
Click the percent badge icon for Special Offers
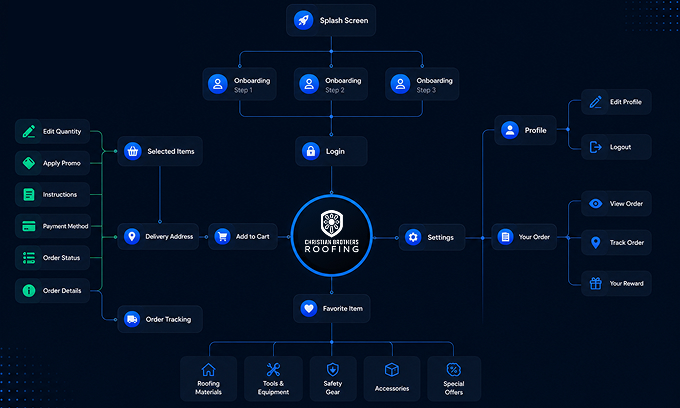point(454,370)
